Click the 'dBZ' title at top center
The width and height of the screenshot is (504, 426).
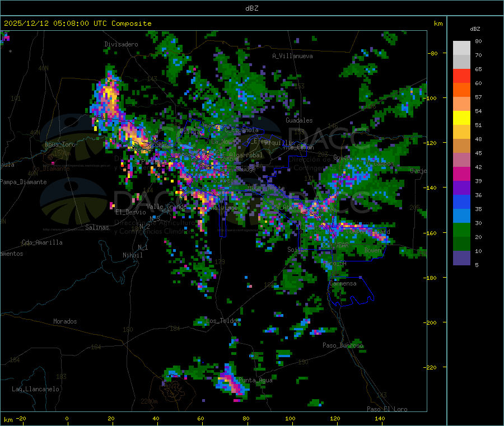(251, 8)
